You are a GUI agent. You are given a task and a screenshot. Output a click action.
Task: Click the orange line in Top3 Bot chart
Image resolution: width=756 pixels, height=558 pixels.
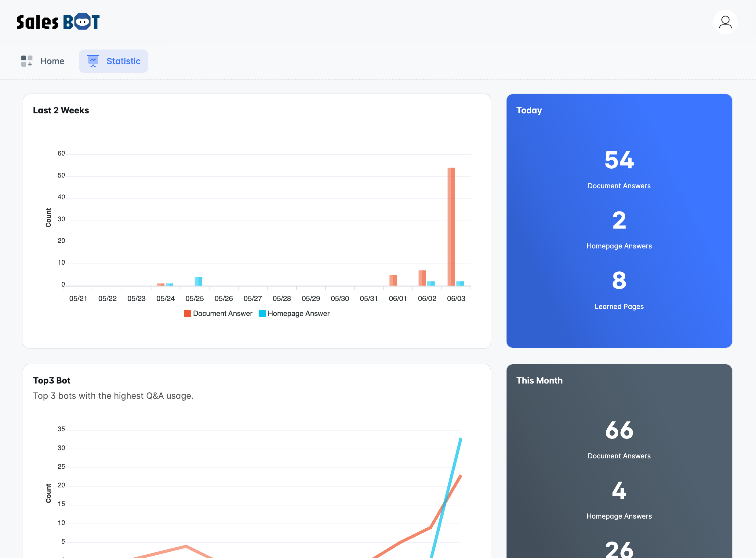(415, 535)
